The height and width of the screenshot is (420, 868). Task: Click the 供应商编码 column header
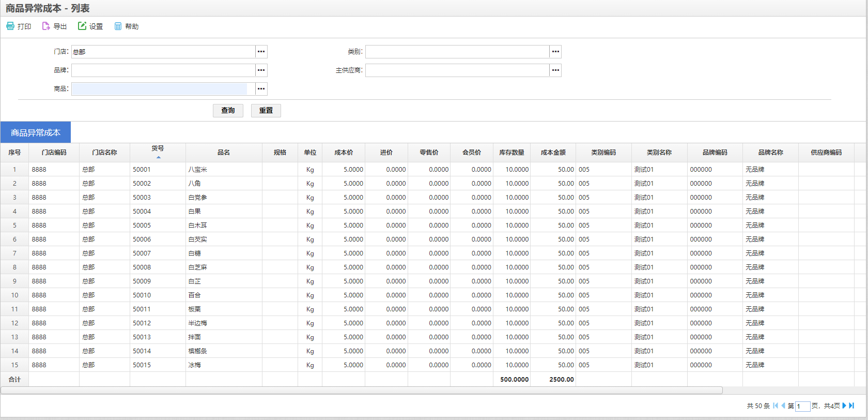tap(827, 153)
